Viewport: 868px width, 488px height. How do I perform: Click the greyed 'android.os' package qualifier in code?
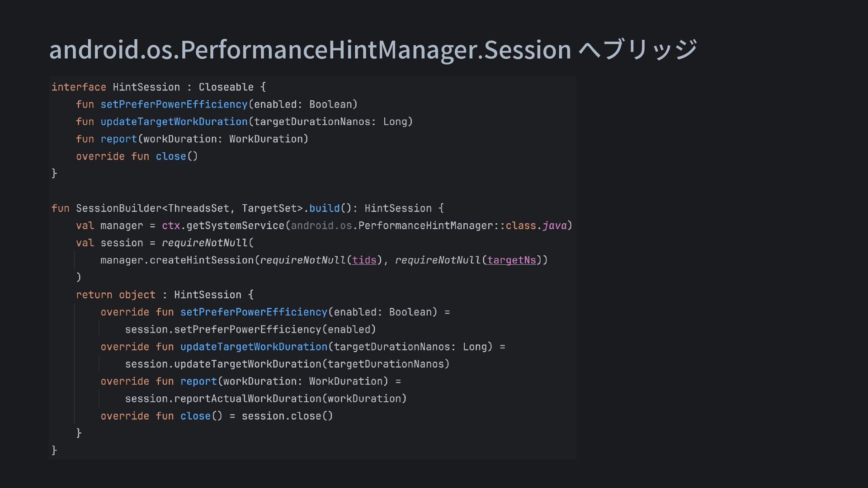(321, 225)
